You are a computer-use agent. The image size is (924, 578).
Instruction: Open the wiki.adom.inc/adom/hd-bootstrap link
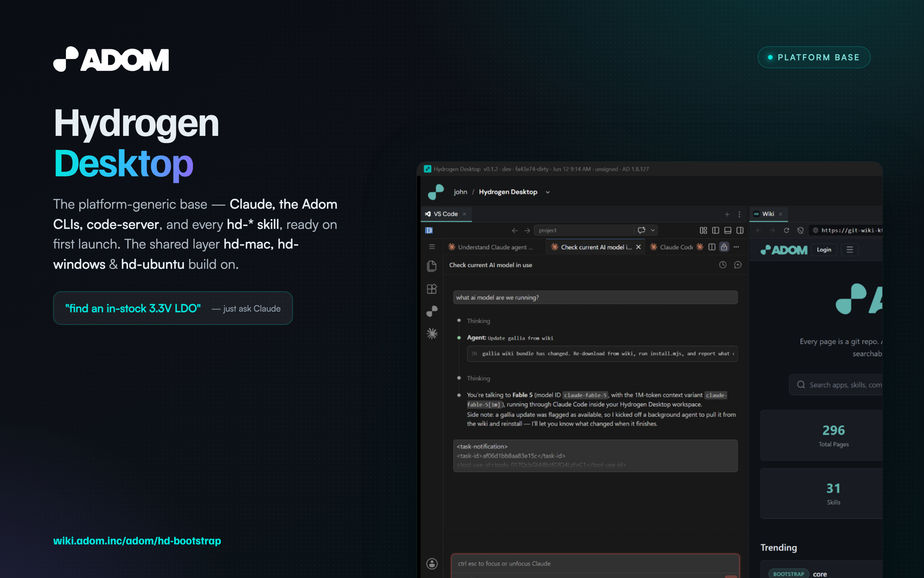click(x=137, y=541)
